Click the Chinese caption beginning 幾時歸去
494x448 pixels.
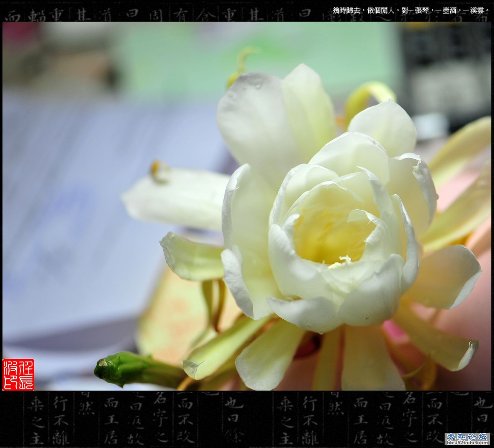(411, 11)
